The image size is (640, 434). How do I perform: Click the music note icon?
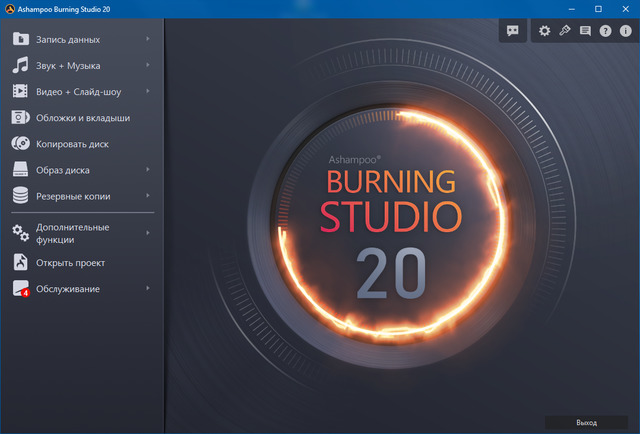click(x=21, y=66)
